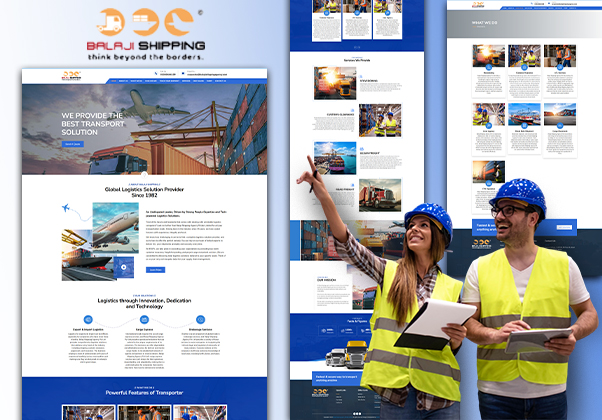Click the Export & Import Logistics circle icon
The width and height of the screenshot is (602, 420).
(x=88, y=319)
